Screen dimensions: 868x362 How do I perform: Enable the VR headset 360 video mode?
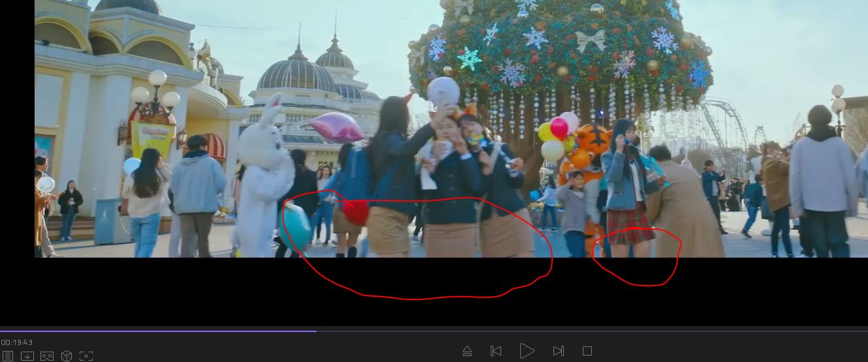(47, 355)
